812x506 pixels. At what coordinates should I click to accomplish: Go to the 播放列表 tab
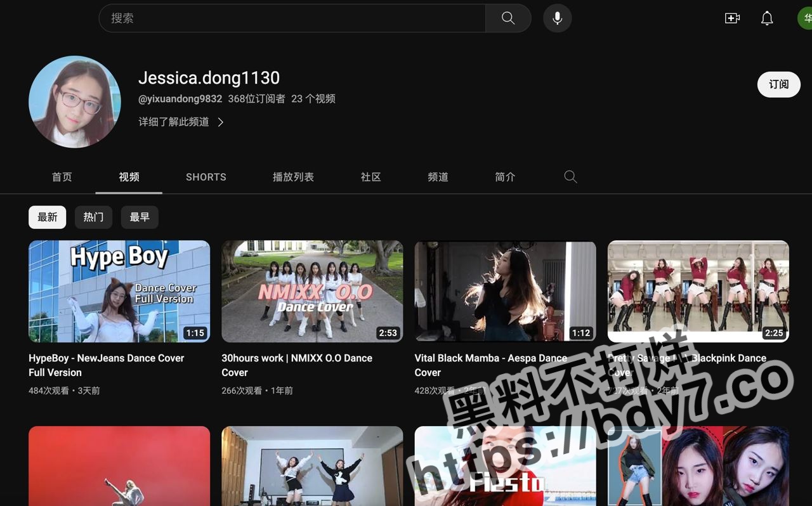[293, 177]
